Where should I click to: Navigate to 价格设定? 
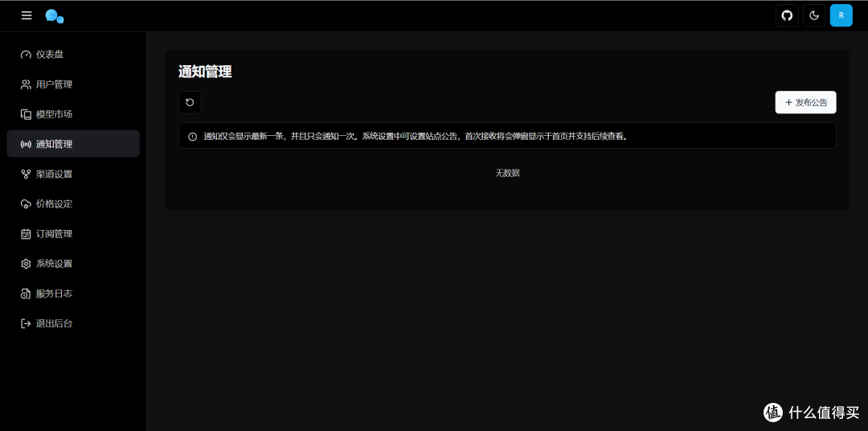(x=73, y=204)
